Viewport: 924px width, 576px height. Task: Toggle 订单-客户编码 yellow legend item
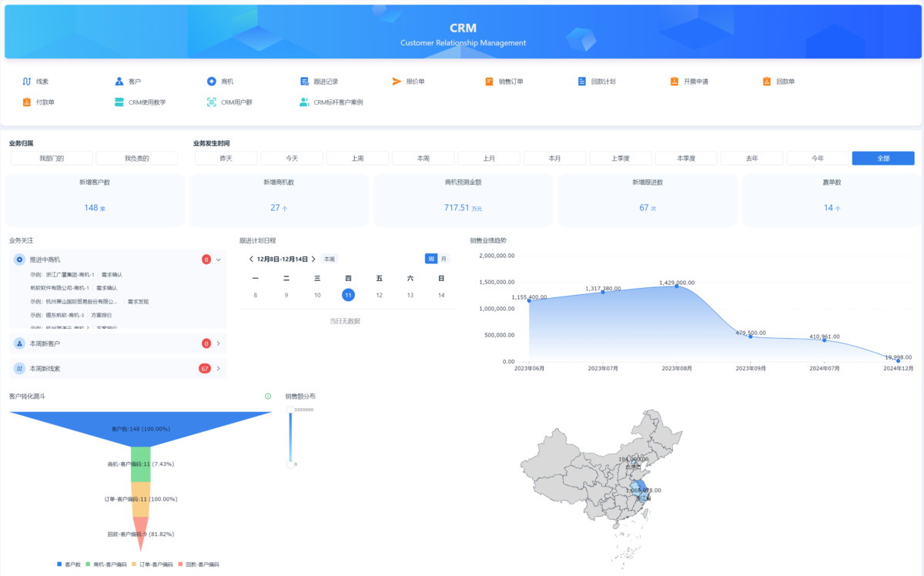tap(152, 565)
